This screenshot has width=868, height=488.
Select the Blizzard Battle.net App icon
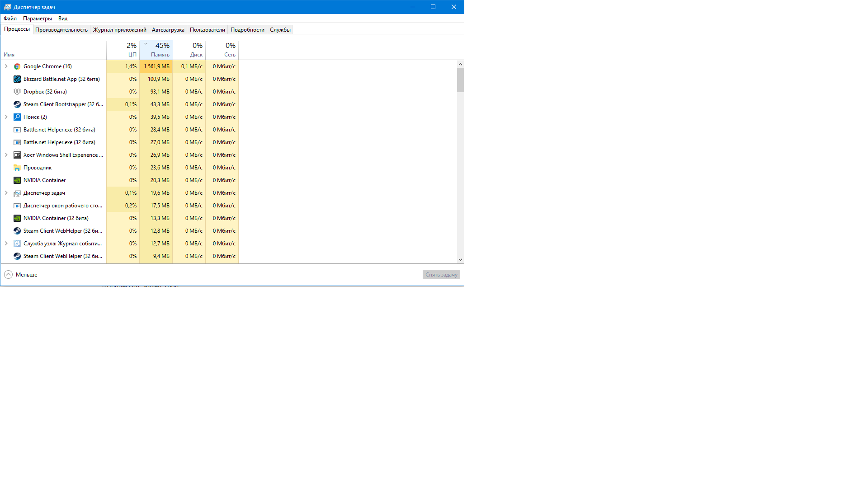point(17,79)
